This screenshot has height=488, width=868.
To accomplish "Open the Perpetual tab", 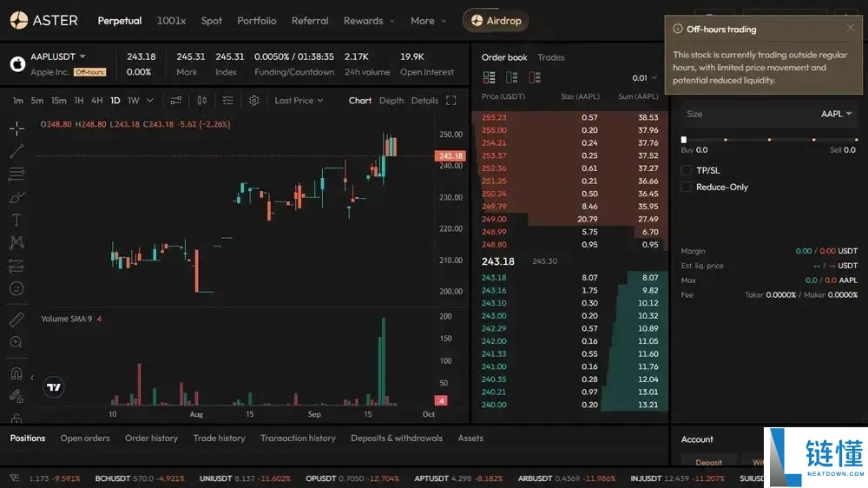I will click(120, 21).
